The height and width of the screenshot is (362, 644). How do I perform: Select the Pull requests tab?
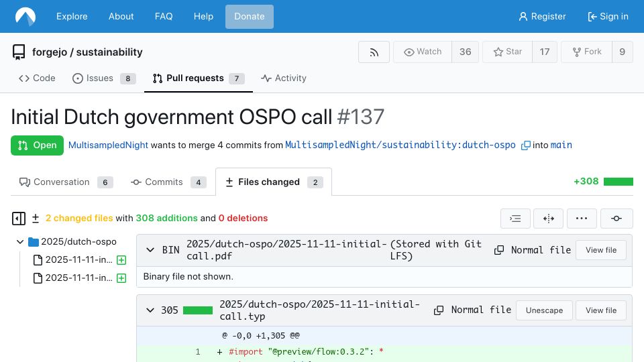(199, 78)
